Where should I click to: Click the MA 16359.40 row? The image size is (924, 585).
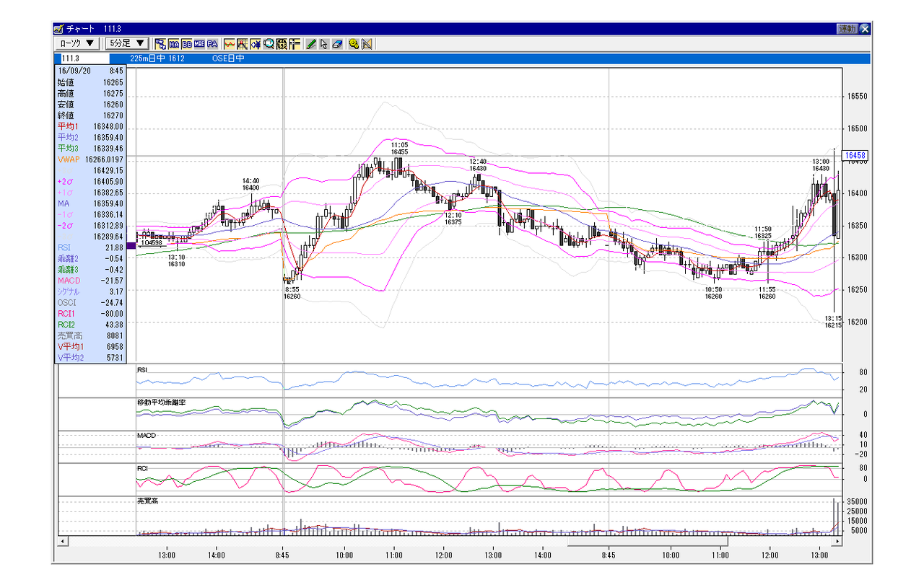click(90, 203)
